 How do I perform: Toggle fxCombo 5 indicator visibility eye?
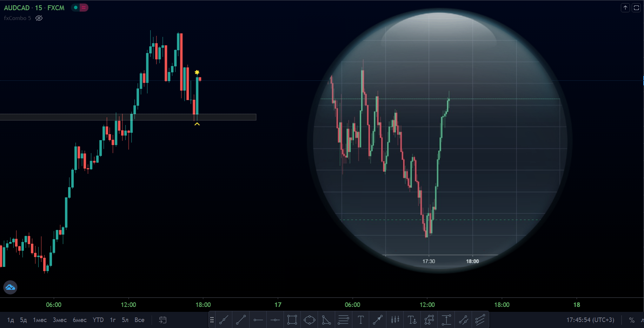tap(39, 18)
